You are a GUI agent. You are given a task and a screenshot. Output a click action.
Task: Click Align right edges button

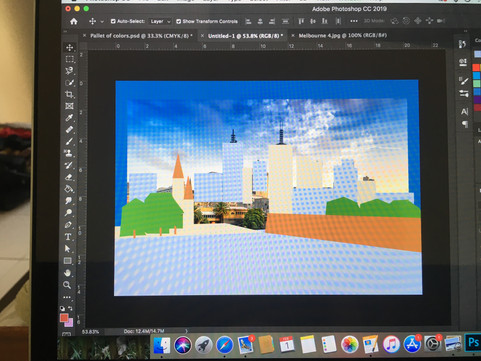pos(272,21)
